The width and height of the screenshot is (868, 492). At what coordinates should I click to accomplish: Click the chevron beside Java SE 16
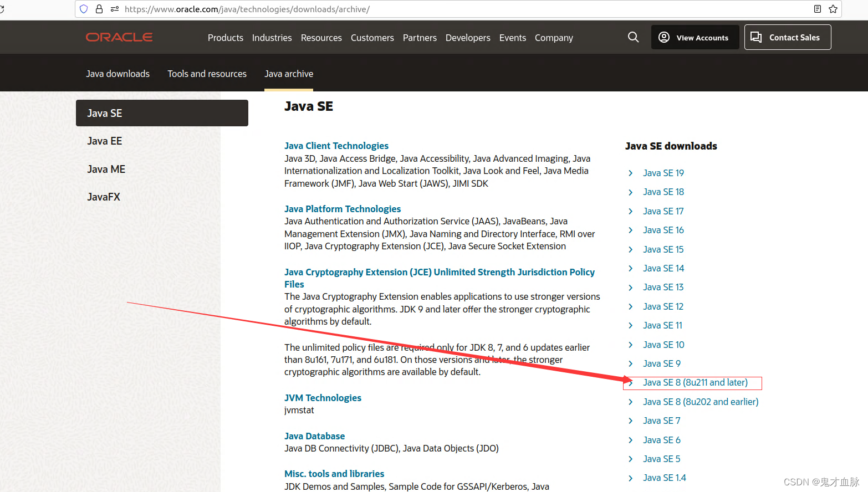pyautogui.click(x=631, y=230)
